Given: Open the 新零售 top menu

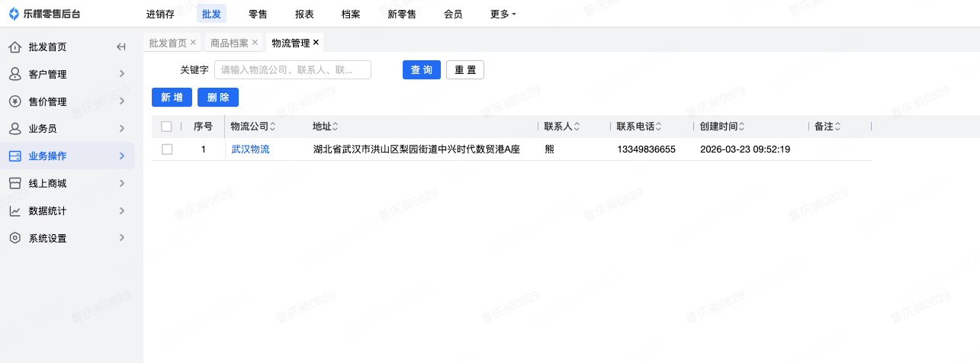Looking at the screenshot, I should click(402, 14).
